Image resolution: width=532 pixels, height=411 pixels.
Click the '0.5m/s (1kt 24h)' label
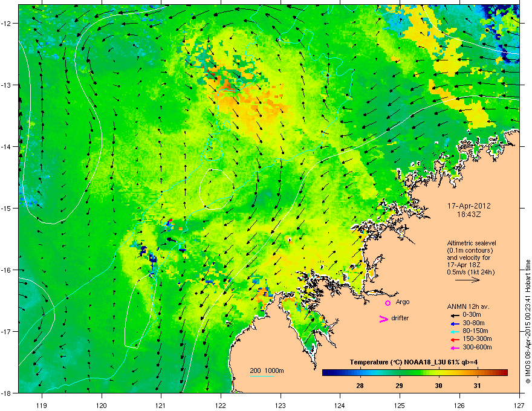click(x=471, y=272)
